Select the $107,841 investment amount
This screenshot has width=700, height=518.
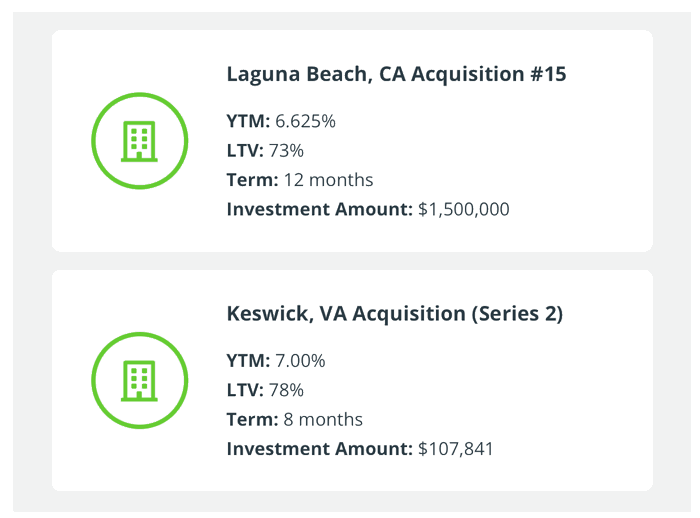point(455,449)
